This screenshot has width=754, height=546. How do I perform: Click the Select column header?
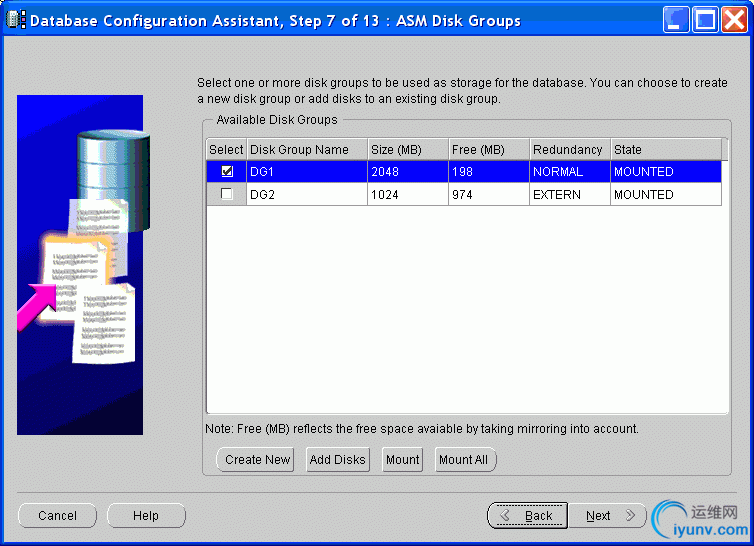tap(226, 150)
